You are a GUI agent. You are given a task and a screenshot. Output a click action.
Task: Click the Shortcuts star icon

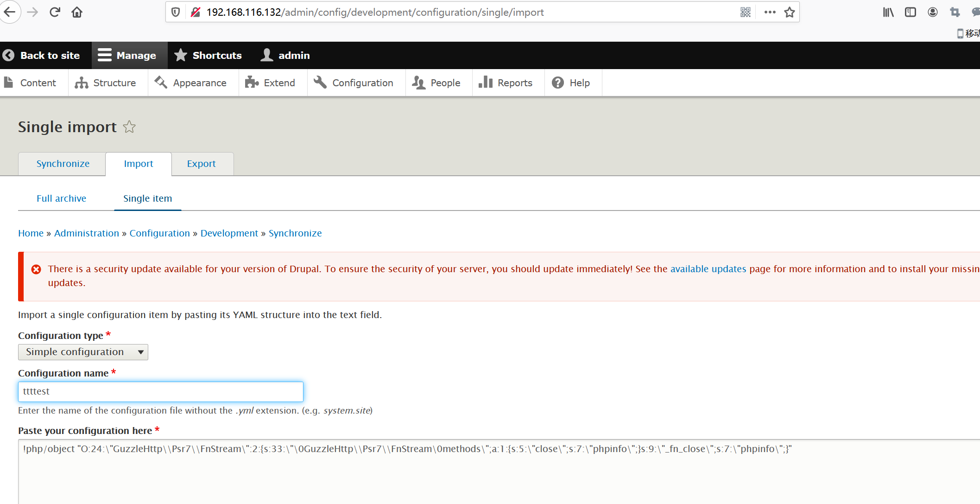coord(180,55)
